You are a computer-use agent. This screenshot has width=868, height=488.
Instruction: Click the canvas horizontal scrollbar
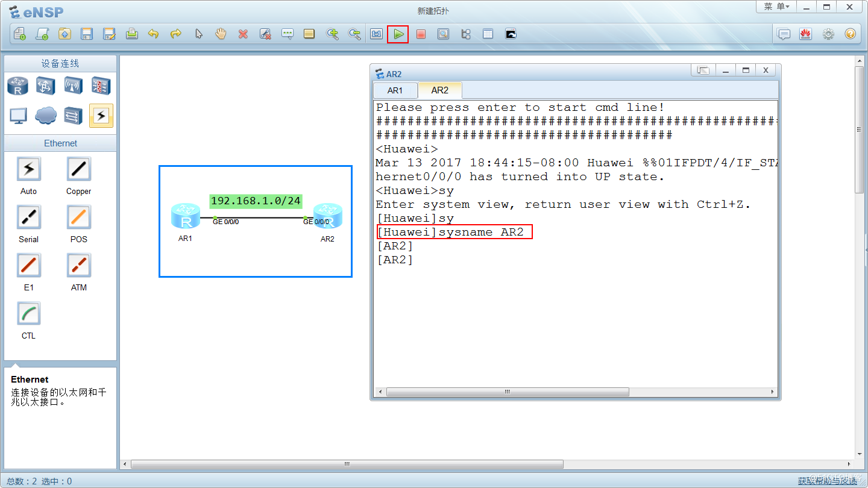click(347, 465)
